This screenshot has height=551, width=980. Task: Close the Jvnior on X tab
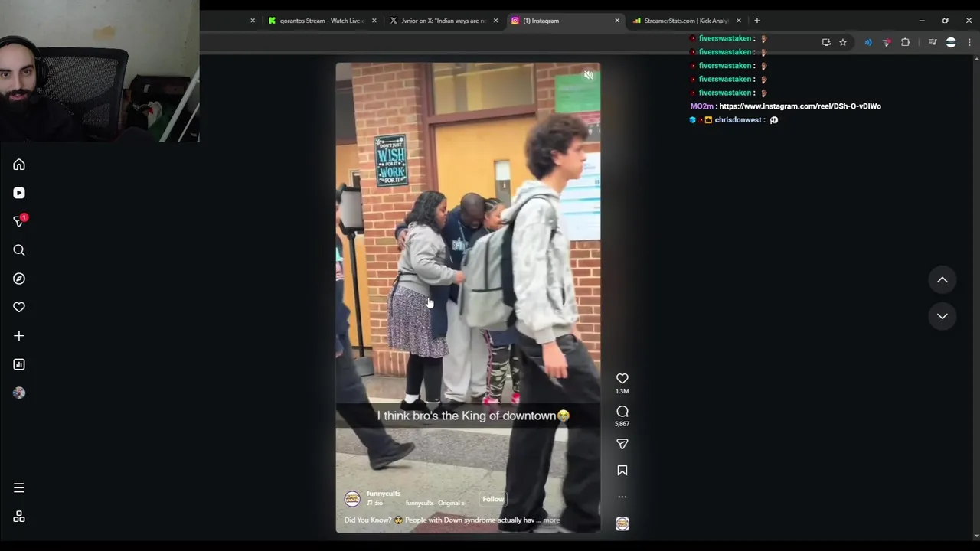495,21
